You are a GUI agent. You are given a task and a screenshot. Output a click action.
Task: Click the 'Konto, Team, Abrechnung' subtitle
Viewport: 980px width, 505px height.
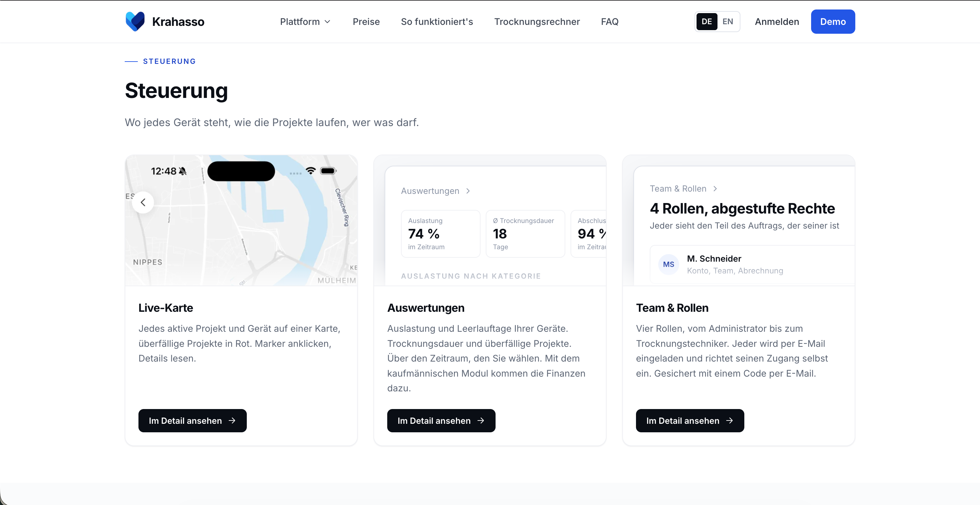click(735, 271)
